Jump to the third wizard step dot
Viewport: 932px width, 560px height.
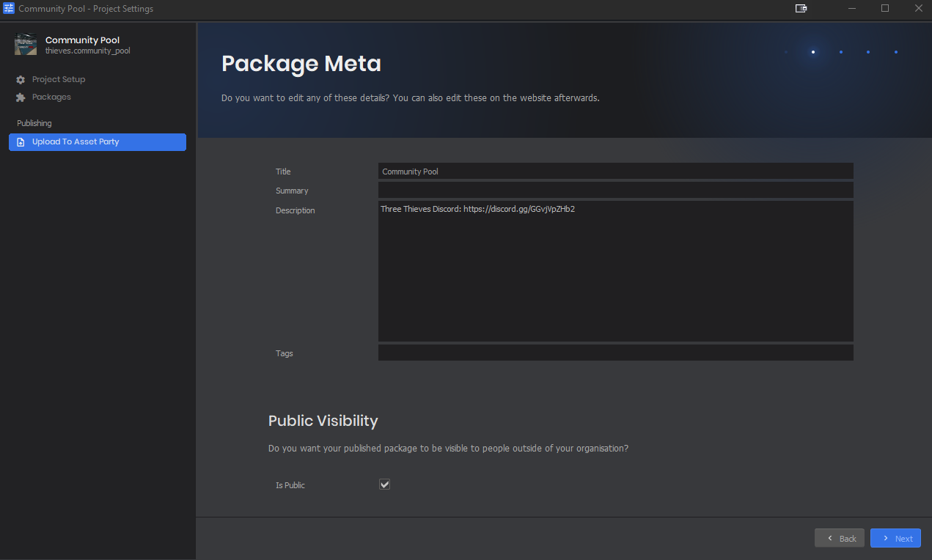(x=841, y=52)
